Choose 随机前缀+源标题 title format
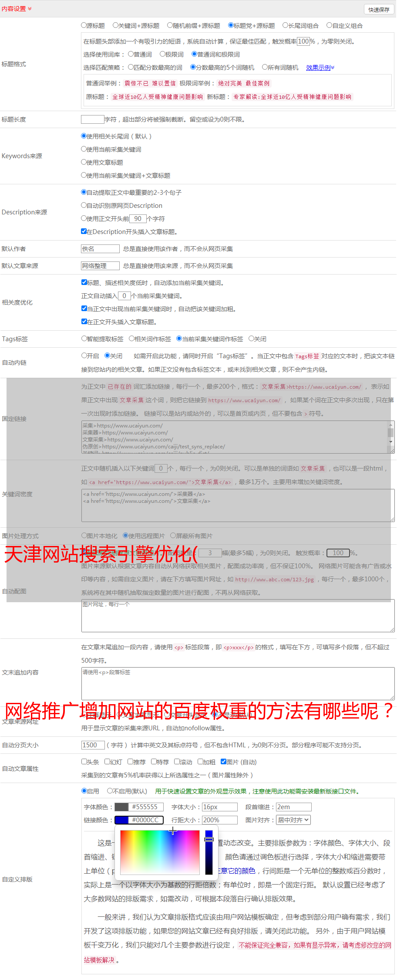Screen dimensions: 397x980 (x=170, y=25)
